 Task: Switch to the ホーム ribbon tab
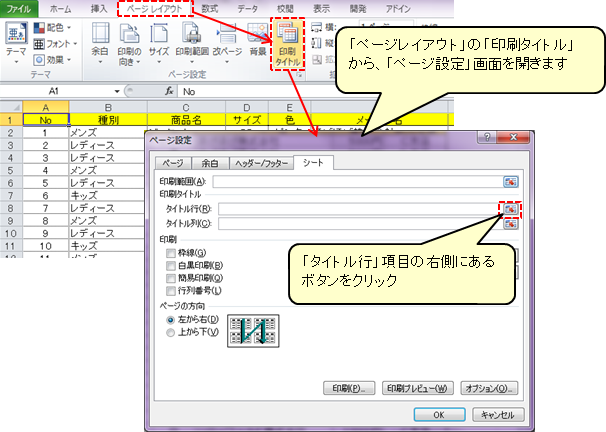[x=60, y=9]
